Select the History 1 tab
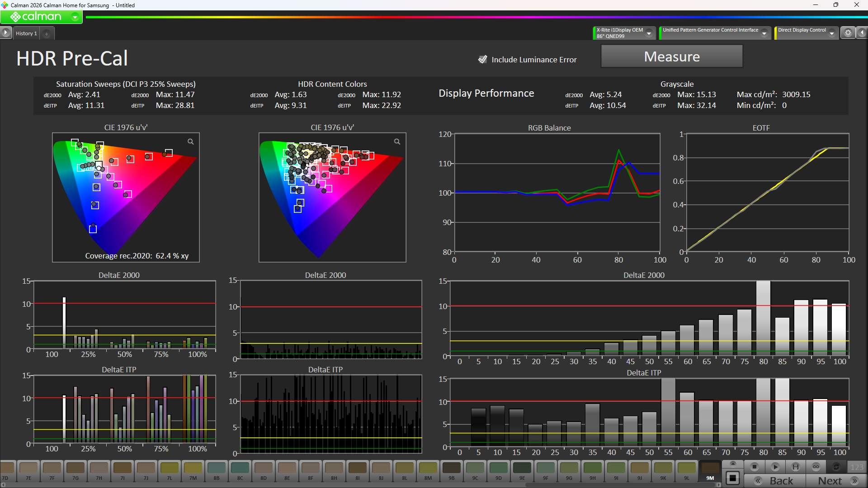The width and height of the screenshot is (868, 488). (x=26, y=33)
